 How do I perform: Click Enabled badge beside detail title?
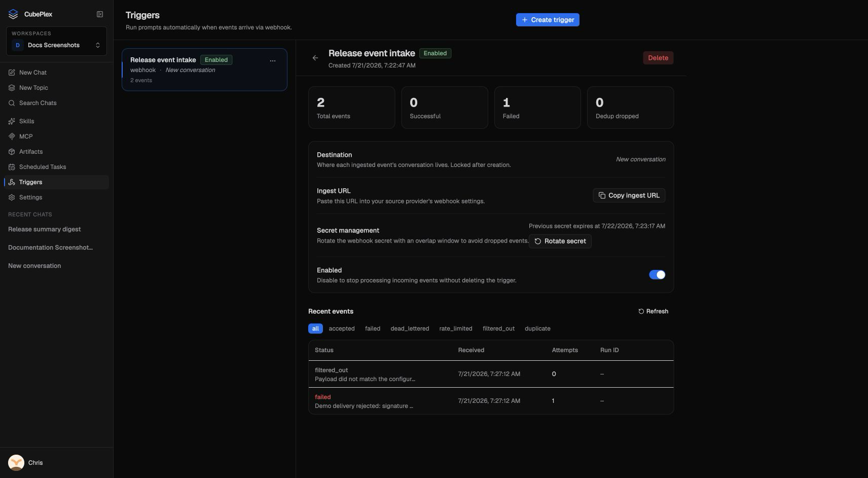[x=435, y=53]
